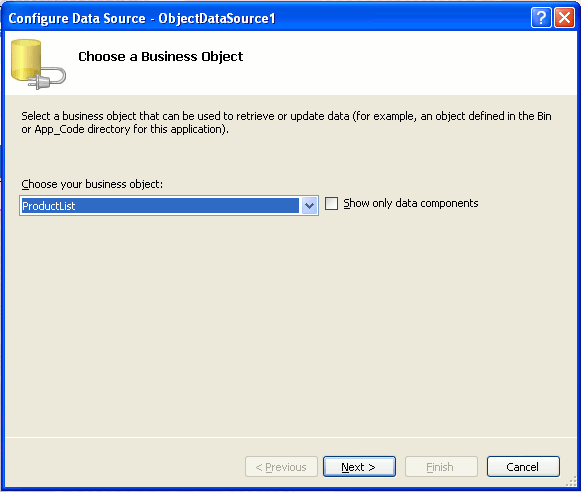The width and height of the screenshot is (581, 492).
Task: Click the 'Choose your business object:' label
Action: 92,184
